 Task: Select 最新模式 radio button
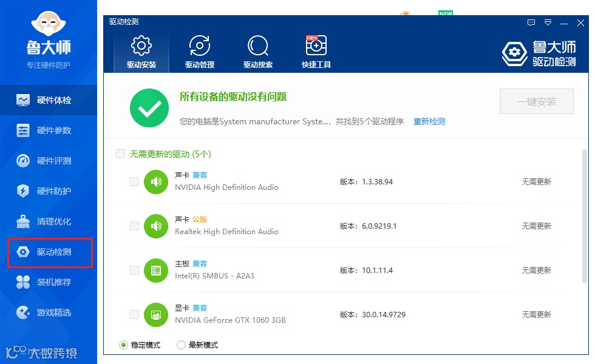pos(181,345)
